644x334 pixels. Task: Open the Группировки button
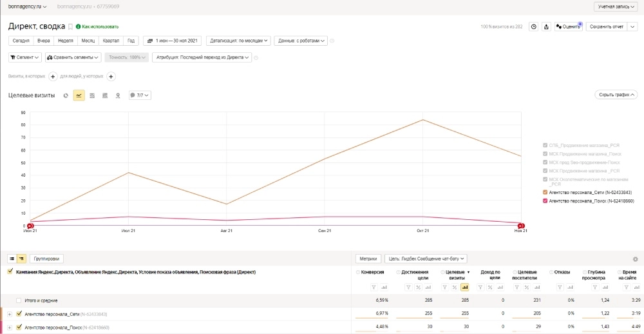pyautogui.click(x=47, y=259)
